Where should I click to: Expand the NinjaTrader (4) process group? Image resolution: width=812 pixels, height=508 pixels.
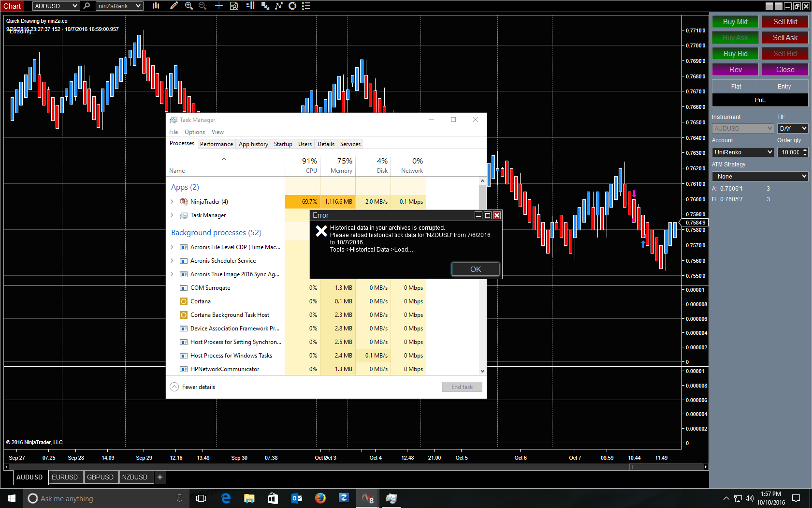click(x=172, y=202)
